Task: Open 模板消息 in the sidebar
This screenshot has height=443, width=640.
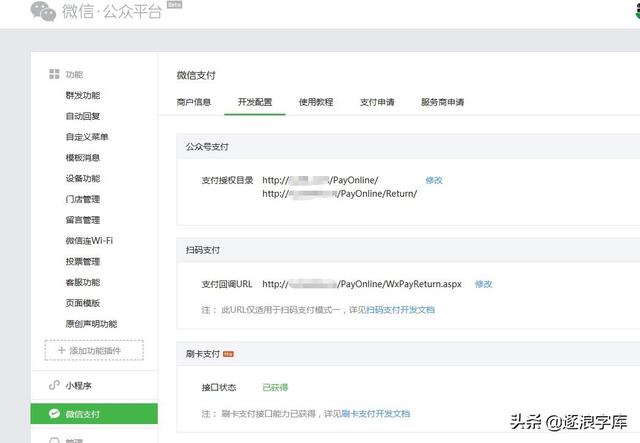Action: [83, 158]
